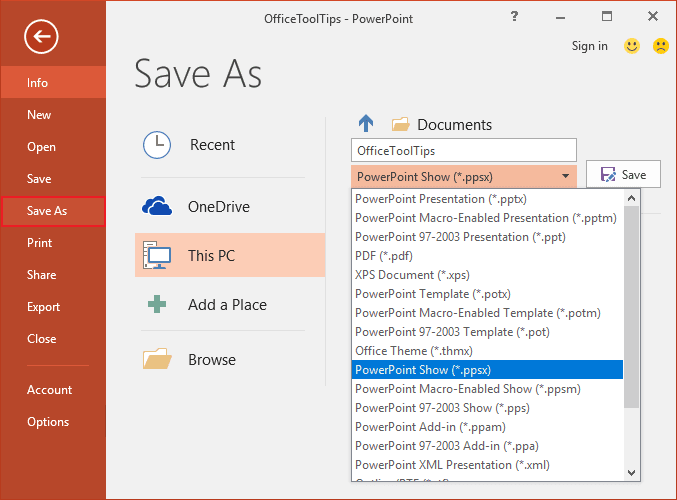The width and height of the screenshot is (677, 500).
Task: Click Browse to pick a folder
Action: [x=230, y=359]
